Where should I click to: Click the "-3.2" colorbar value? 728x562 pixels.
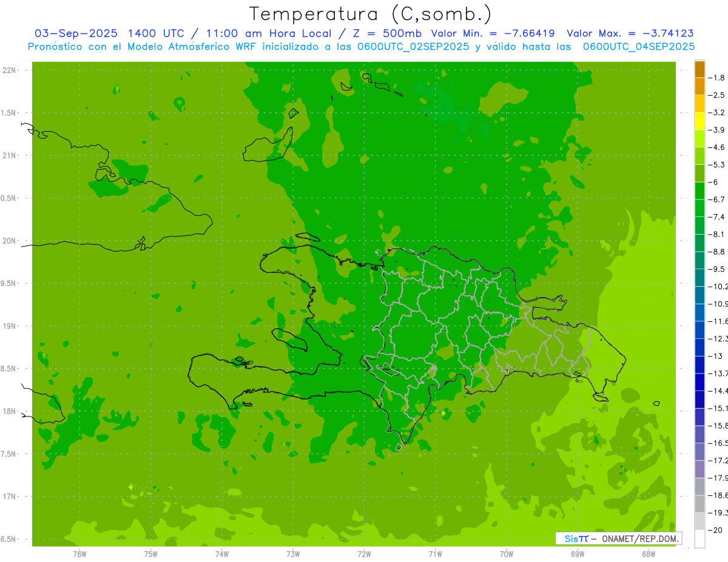(x=716, y=113)
